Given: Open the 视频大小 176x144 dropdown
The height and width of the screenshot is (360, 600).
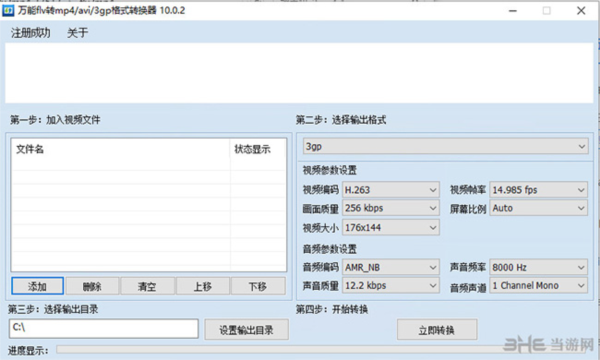Looking at the screenshot, I should [391, 228].
